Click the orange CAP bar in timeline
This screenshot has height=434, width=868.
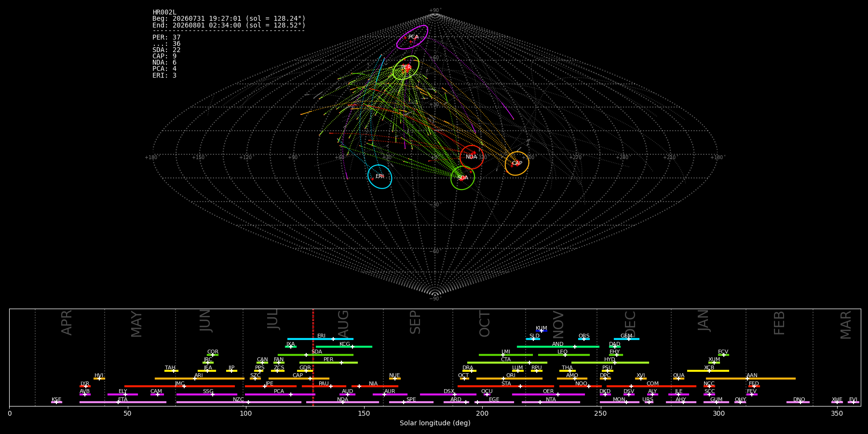tap(299, 378)
